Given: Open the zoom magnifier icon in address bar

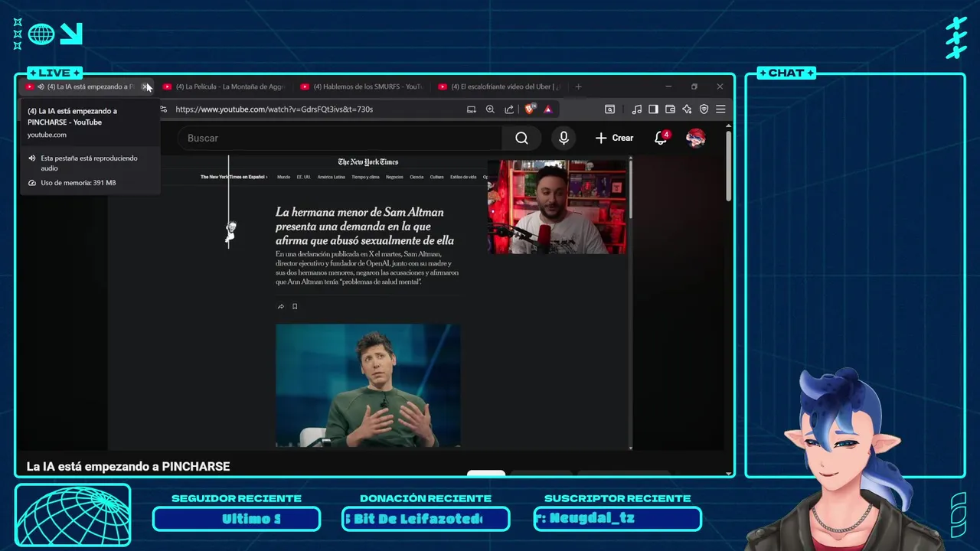Looking at the screenshot, I should 490,109.
